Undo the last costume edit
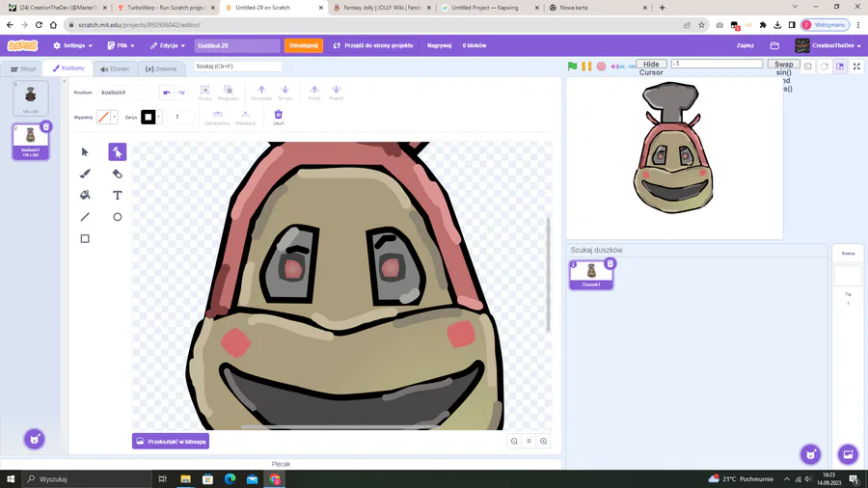Image resolution: width=868 pixels, height=488 pixels. pyautogui.click(x=167, y=93)
